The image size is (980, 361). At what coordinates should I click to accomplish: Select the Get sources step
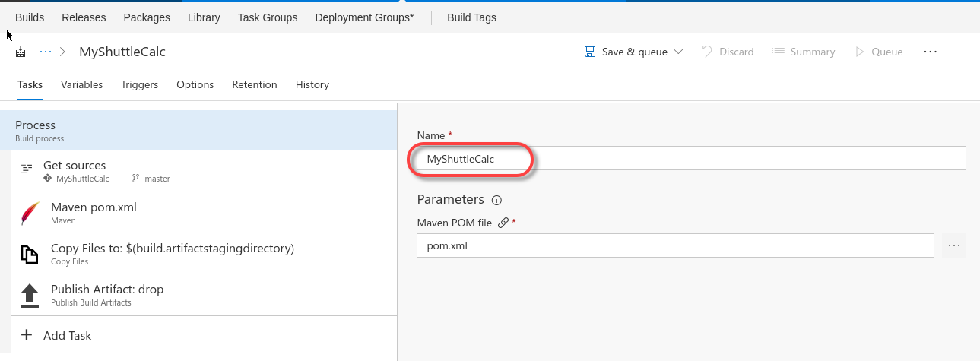(x=204, y=171)
